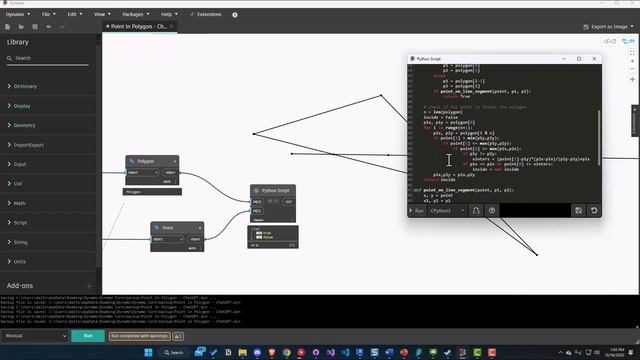Open the Manual run mode dropdown
The image size is (640, 360).
pyautogui.click(x=35, y=336)
